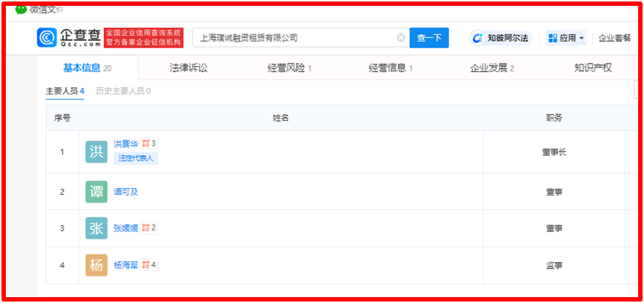
Task: Click the 知彼阿尔法 logo icon
Action: pyautogui.click(x=477, y=38)
